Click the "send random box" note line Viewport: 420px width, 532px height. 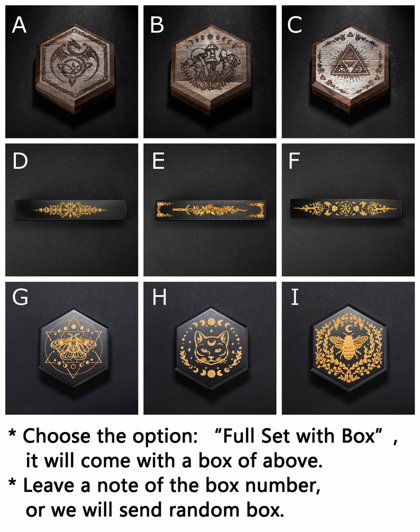155,510
